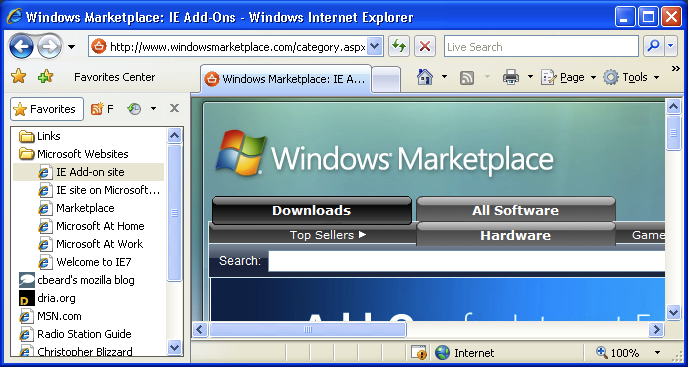Screen dimensions: 689x368
Task: Expand the address bar history dropdown
Action: [x=374, y=47]
